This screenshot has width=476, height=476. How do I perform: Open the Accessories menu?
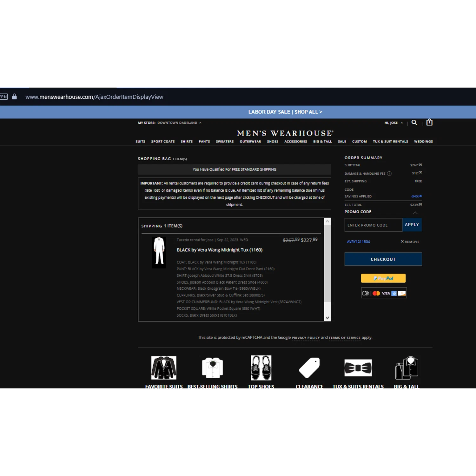[x=296, y=142]
